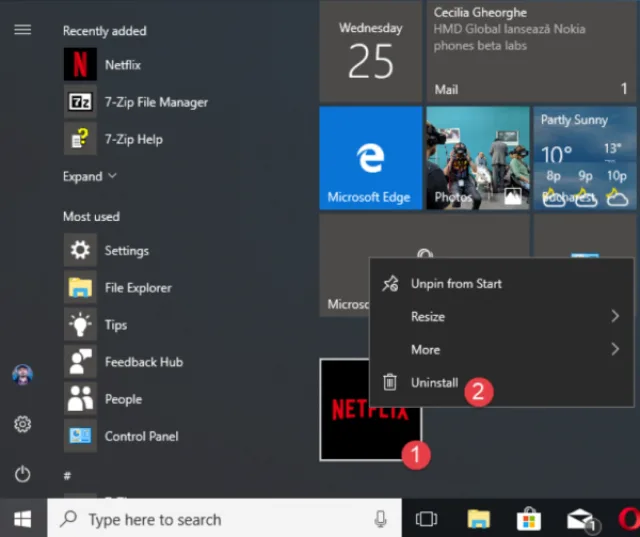Open the Resize submenu arrow
The height and width of the screenshot is (537, 640).
tap(615, 316)
